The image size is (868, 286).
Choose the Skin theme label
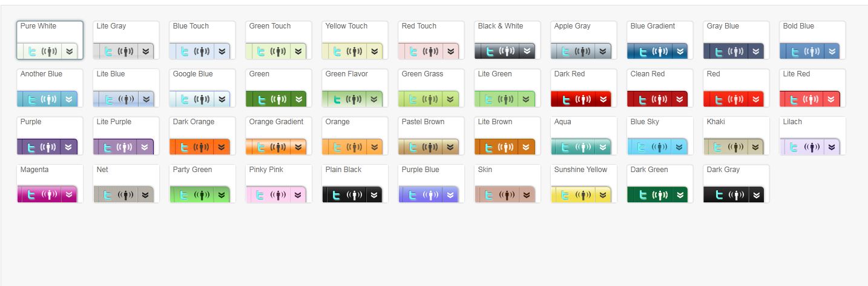pyautogui.click(x=485, y=170)
